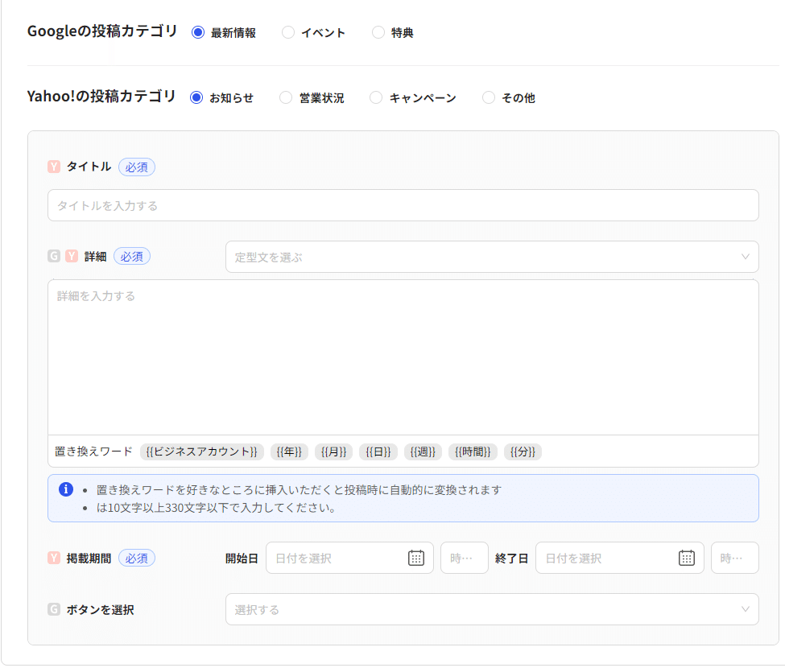Click the {{年}} replacement word chip
The image size is (785, 672).
pyautogui.click(x=289, y=451)
